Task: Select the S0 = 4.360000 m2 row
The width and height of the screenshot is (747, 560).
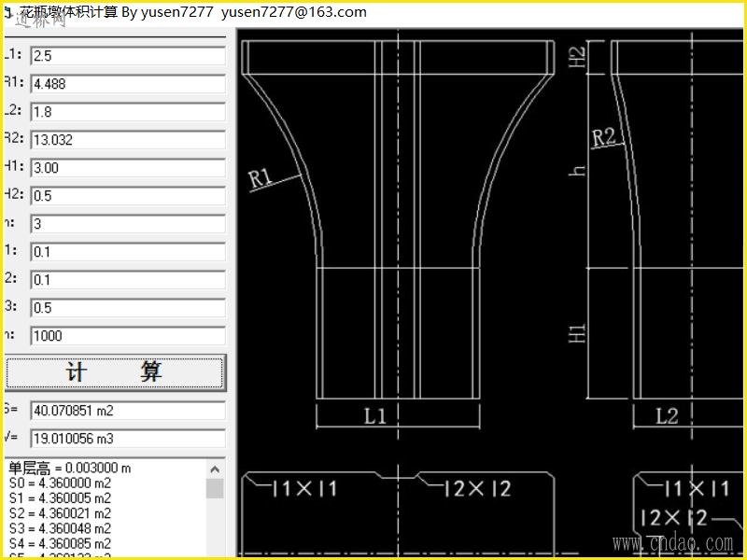Action: pos(60,483)
